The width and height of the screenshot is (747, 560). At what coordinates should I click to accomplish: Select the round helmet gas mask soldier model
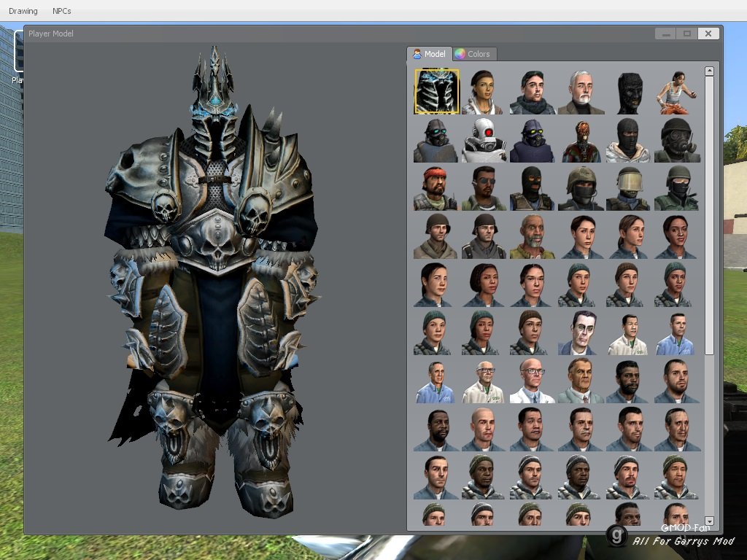coord(676,139)
